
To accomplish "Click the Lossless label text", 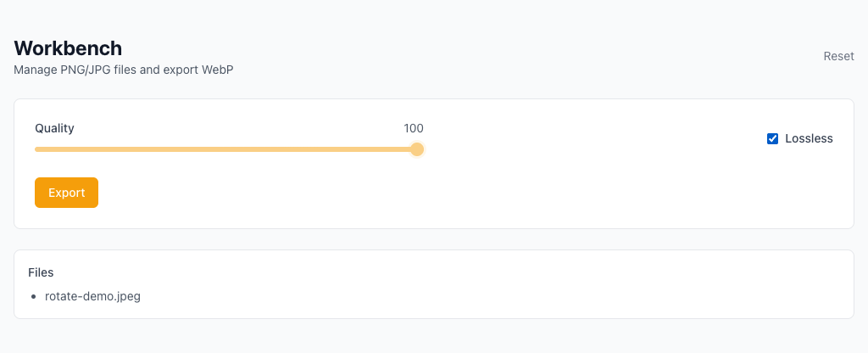I will pyautogui.click(x=809, y=138).
